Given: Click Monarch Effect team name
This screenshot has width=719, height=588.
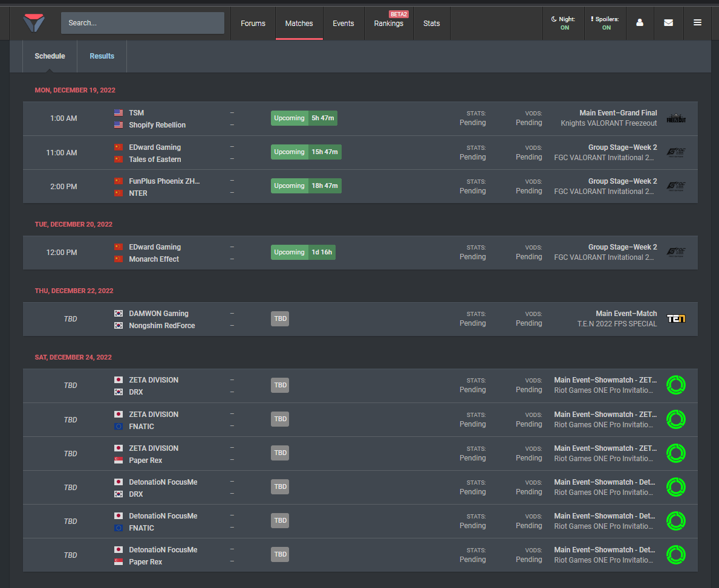Looking at the screenshot, I should [154, 259].
